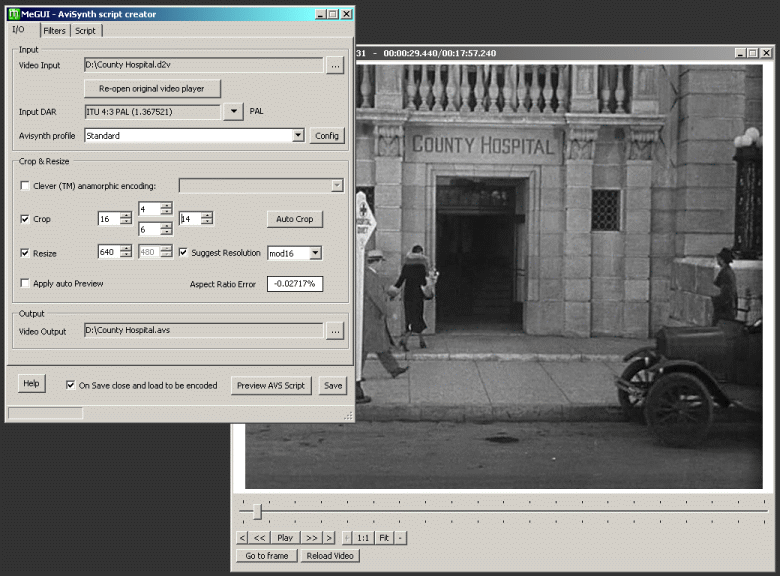The height and width of the screenshot is (576, 780).
Task: Reload Video in preview window
Action: pyautogui.click(x=330, y=556)
